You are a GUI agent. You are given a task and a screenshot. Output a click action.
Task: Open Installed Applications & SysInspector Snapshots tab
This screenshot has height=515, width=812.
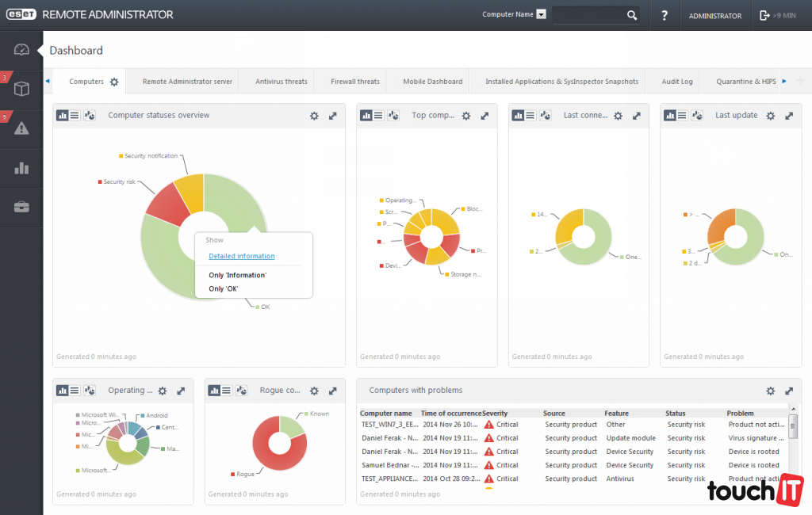pos(562,82)
